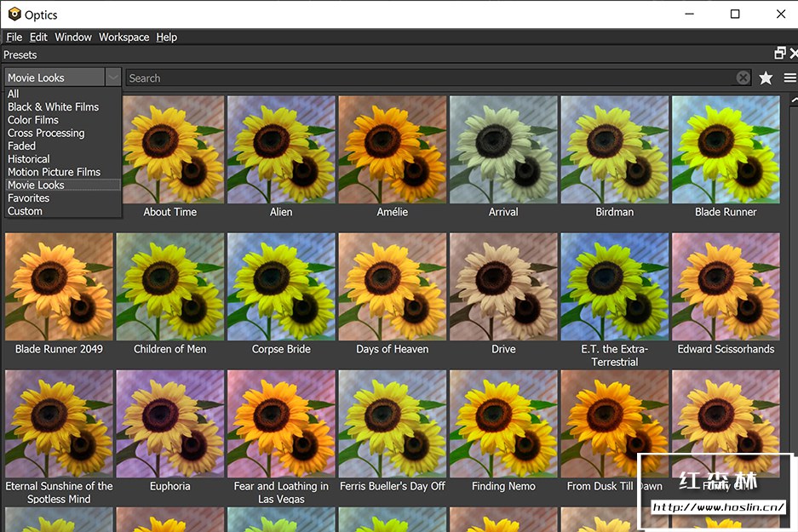Undock the Presets panel
The width and height of the screenshot is (798, 532).
pos(780,54)
